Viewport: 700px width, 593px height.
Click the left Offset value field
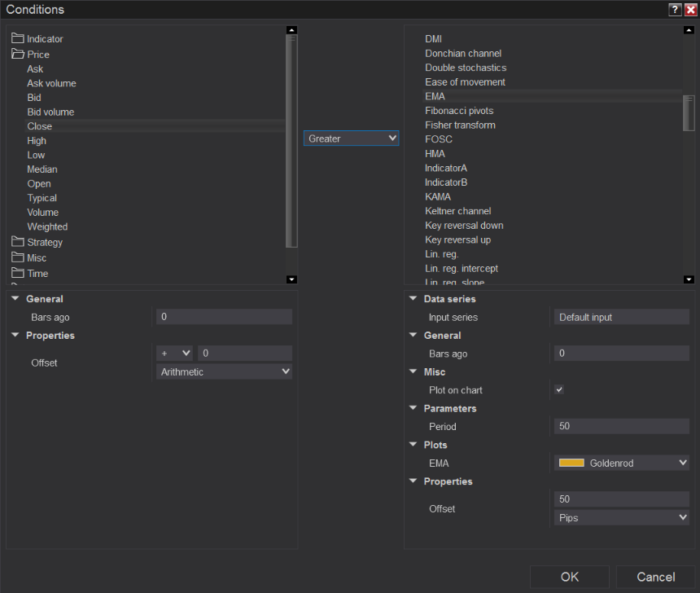click(245, 353)
